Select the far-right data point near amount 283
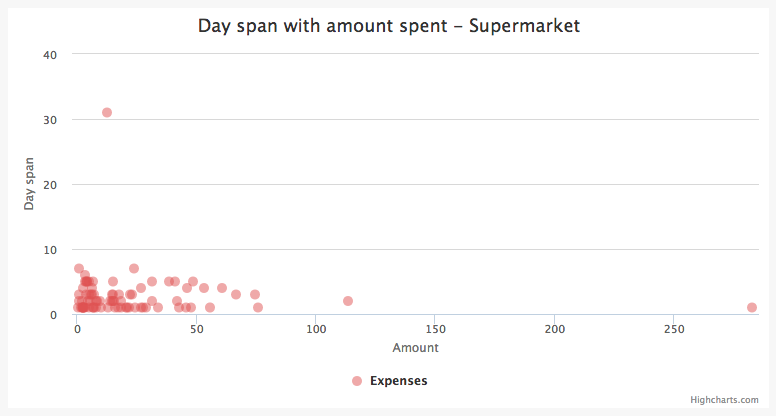Viewport: 776px width, 416px height. [752, 307]
